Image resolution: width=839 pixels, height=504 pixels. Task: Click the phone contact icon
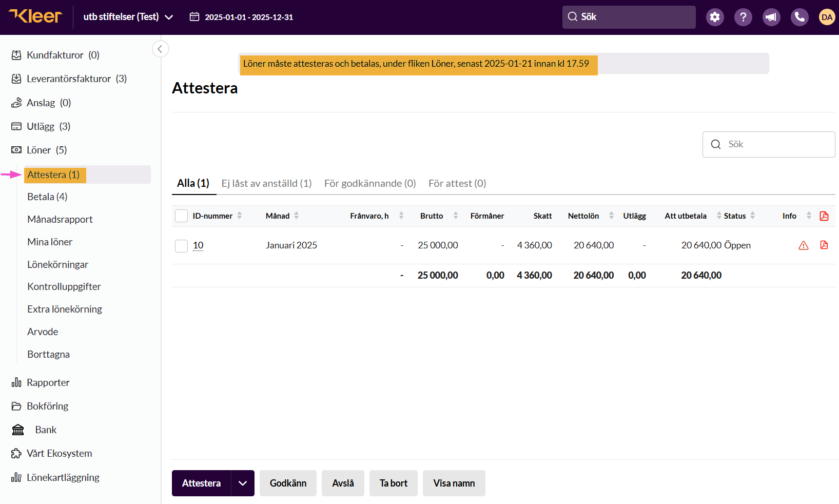click(799, 17)
